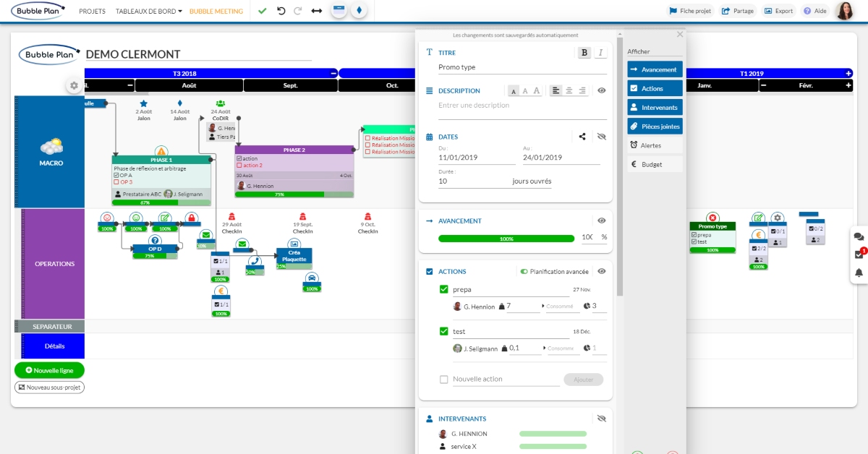Screen dimensions: 868x454
Task: Click the green Avancement progress bar
Action: coord(506,238)
